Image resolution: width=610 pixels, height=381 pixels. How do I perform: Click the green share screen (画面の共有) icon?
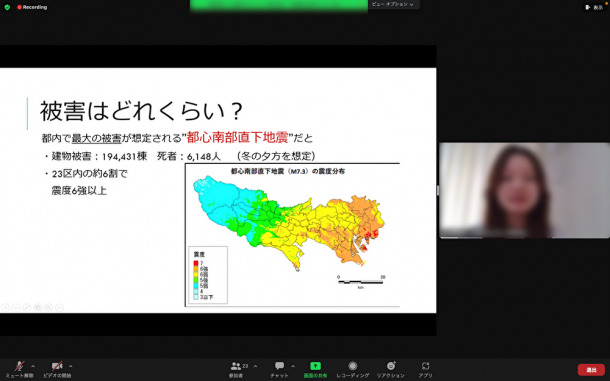[315, 366]
